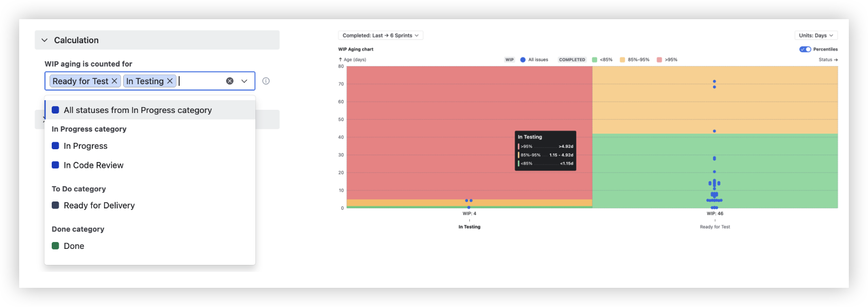Choose the In Progress status option

[x=150, y=146]
